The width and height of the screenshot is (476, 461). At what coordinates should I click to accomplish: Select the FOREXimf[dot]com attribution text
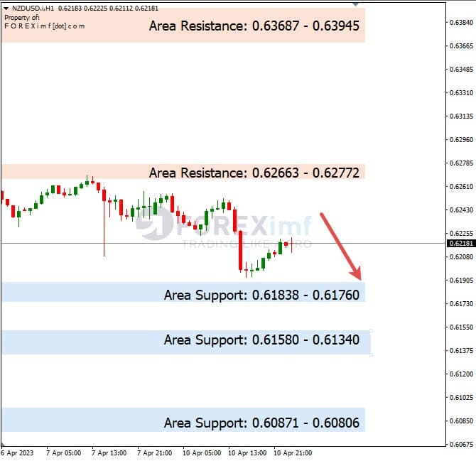click(45, 26)
